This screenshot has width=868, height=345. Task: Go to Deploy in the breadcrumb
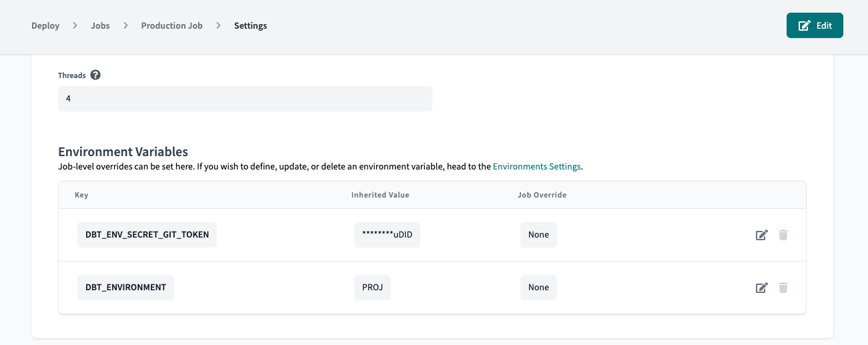[x=45, y=26]
